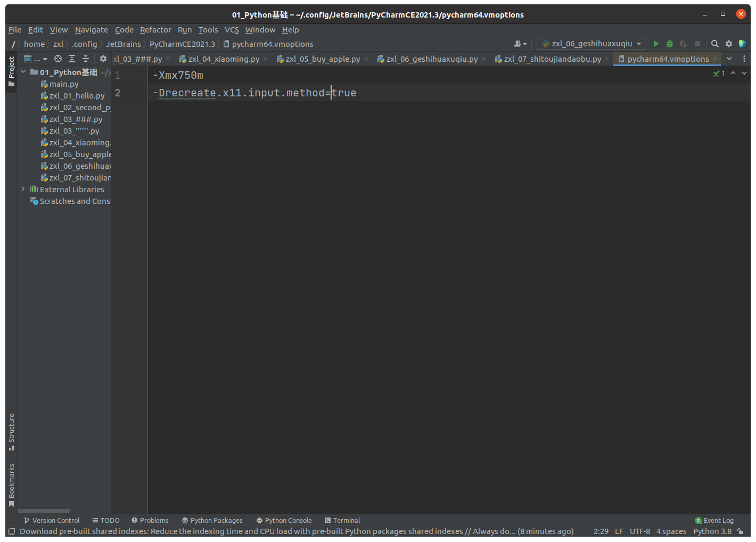Open the user account icon dropdown

click(520, 44)
